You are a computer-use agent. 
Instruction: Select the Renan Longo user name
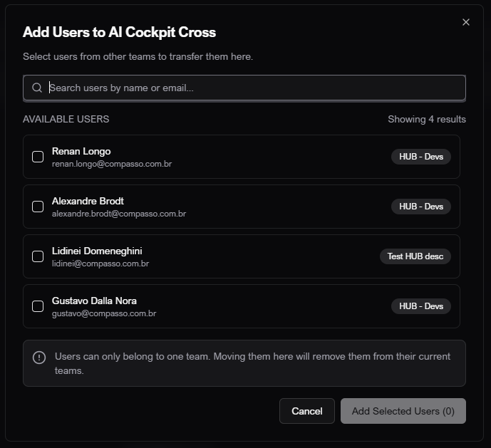[x=81, y=151]
